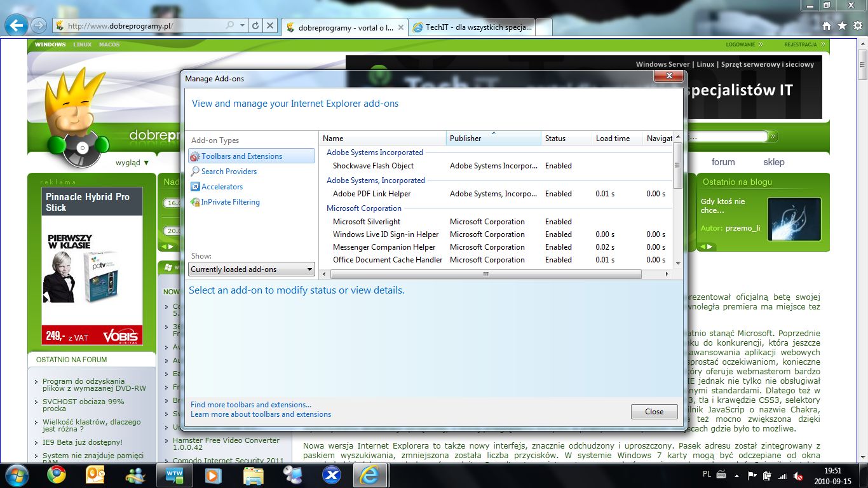Click Find more toolbars and extensions link
The image size is (868, 488).
coord(251,405)
